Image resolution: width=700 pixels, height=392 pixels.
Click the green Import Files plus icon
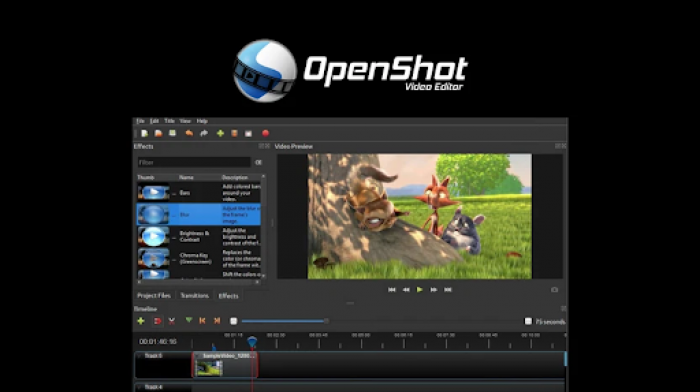[220, 133]
